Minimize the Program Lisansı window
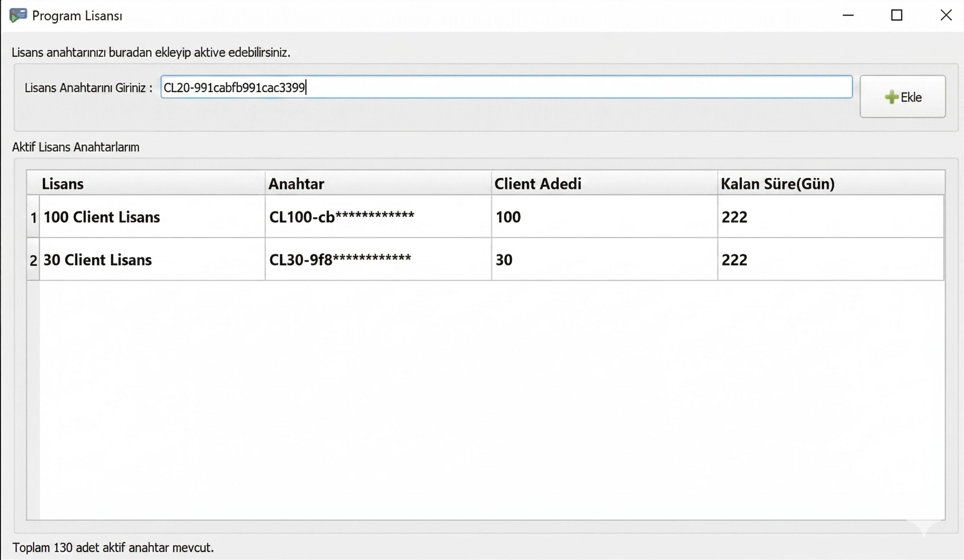This screenshot has height=560, width=964. point(849,15)
